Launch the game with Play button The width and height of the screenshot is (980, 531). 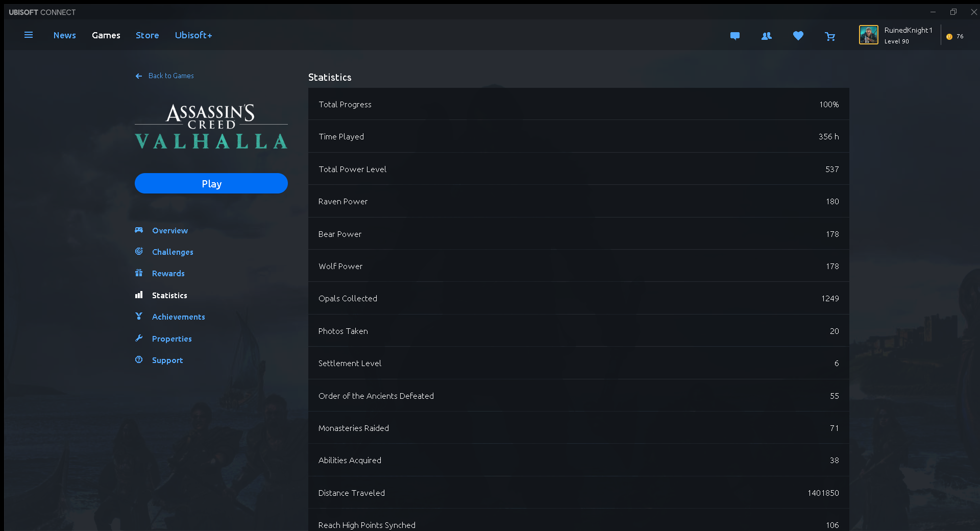(211, 183)
